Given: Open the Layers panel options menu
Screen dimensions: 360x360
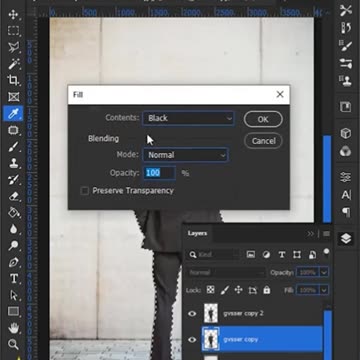Looking at the screenshot, I should 327,234.
